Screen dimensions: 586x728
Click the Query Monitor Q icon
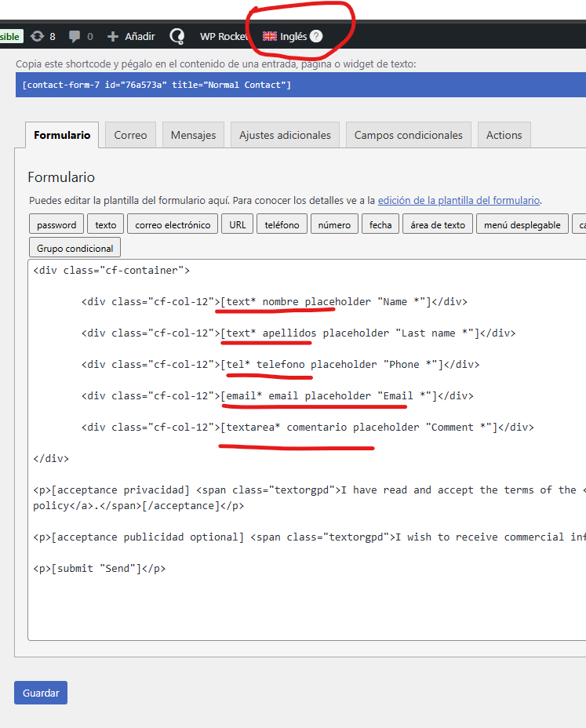tap(177, 36)
